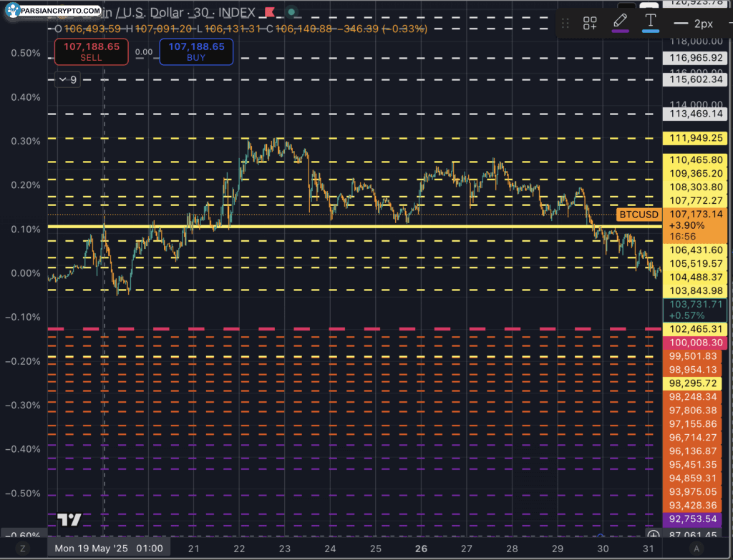The image size is (733, 560).
Task: Select the thick solid yellow horizontal line
Action: [355, 227]
